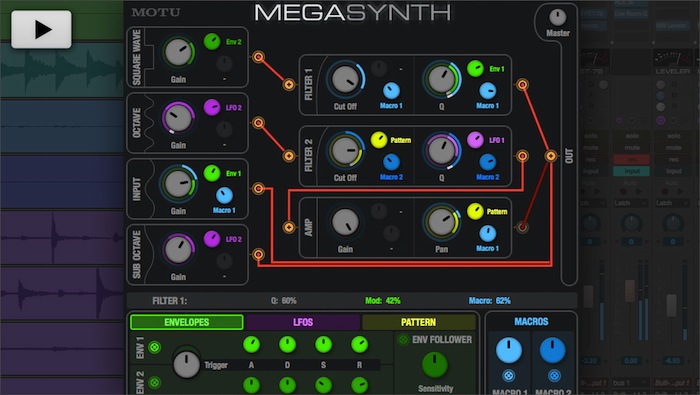Click the Amp input patch jack
Viewport: 700px width, 395px height.
pyautogui.click(x=289, y=227)
